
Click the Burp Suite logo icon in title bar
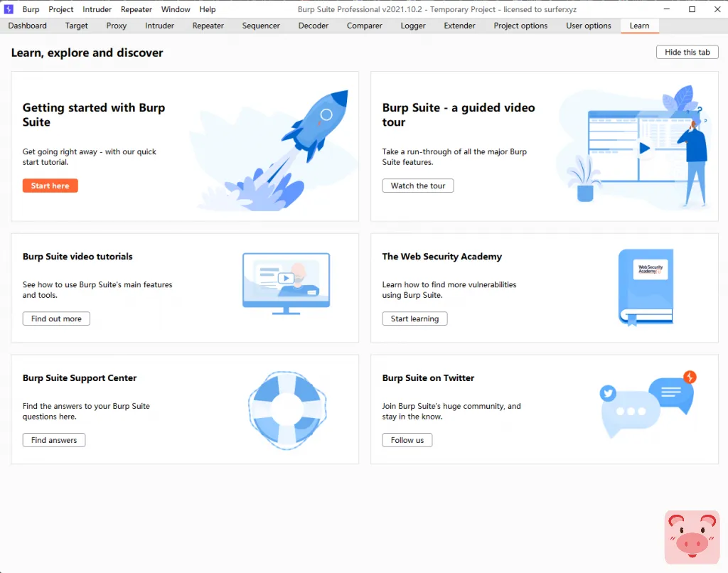click(9, 9)
